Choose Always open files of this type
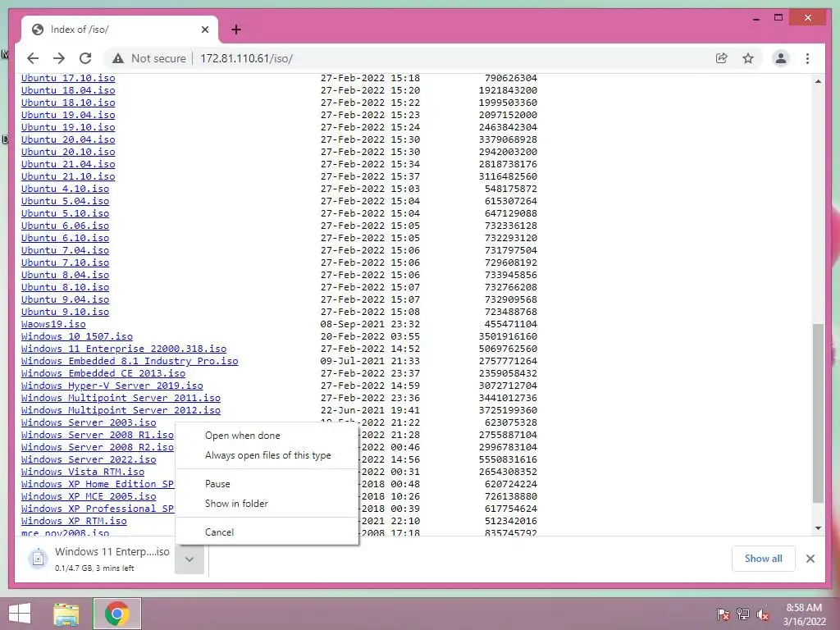Image resolution: width=840 pixels, height=630 pixels. (x=267, y=455)
